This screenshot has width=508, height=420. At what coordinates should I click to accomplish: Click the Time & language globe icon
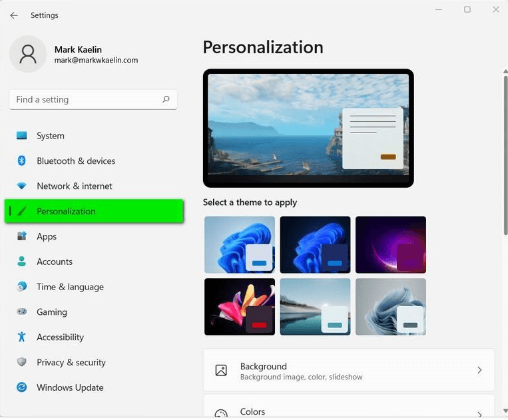click(x=22, y=287)
